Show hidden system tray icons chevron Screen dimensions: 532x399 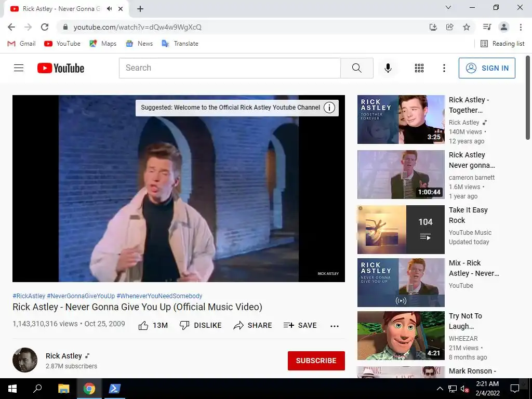(440, 389)
